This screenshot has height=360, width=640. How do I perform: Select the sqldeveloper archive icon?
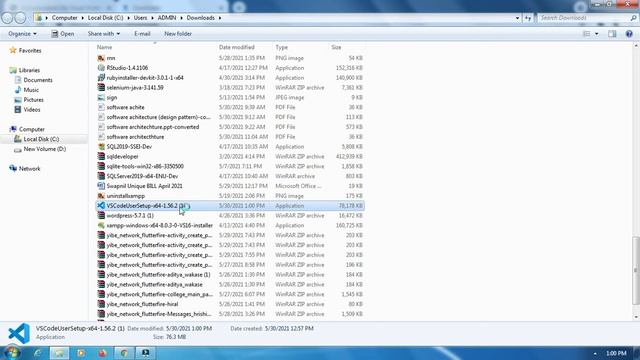(101, 156)
